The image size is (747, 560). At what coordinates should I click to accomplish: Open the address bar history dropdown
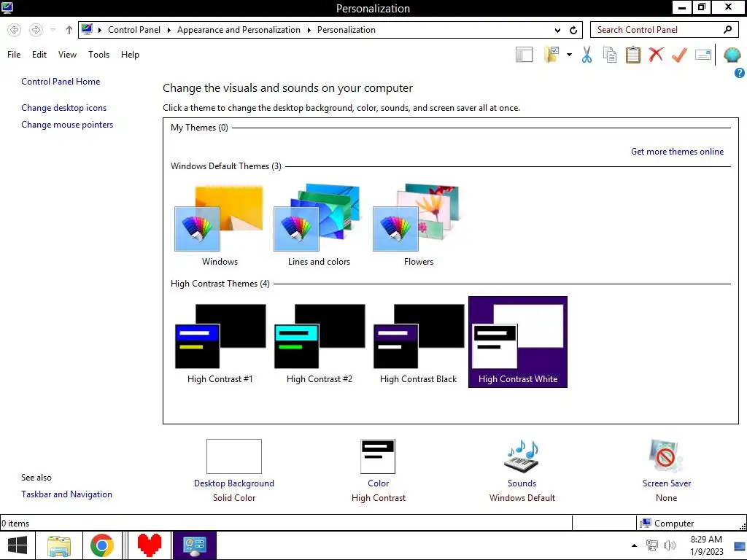(557, 31)
